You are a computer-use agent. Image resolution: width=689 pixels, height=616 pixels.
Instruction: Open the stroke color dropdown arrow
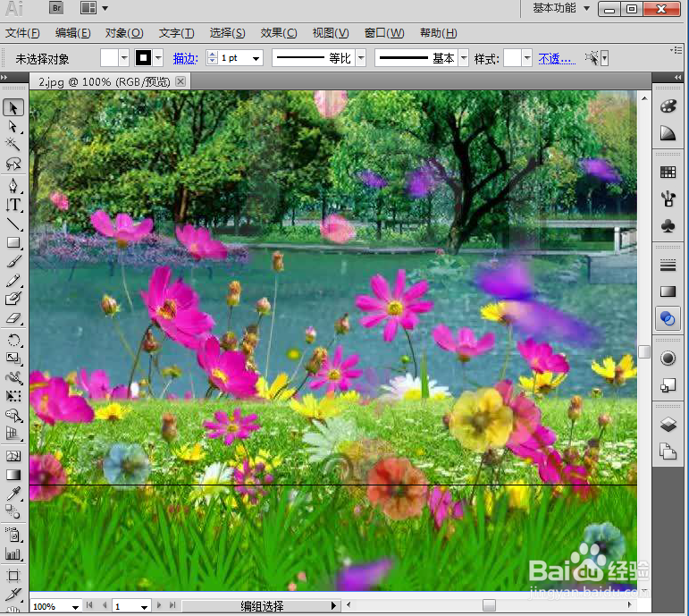158,57
